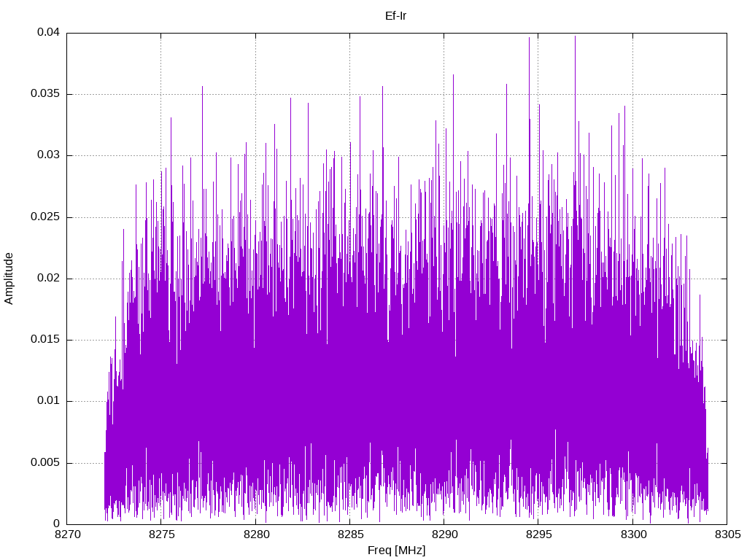This screenshot has height=560, width=747.
Task: Click the 8300 x-axis tick label
Action: point(633,534)
